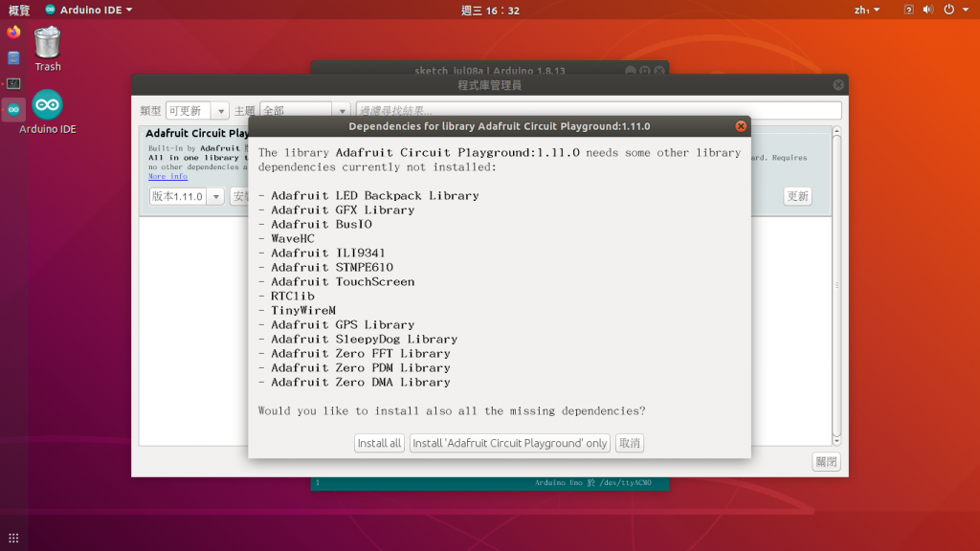Open the Trash desktop icon
This screenshot has height=551, width=980.
(48, 49)
